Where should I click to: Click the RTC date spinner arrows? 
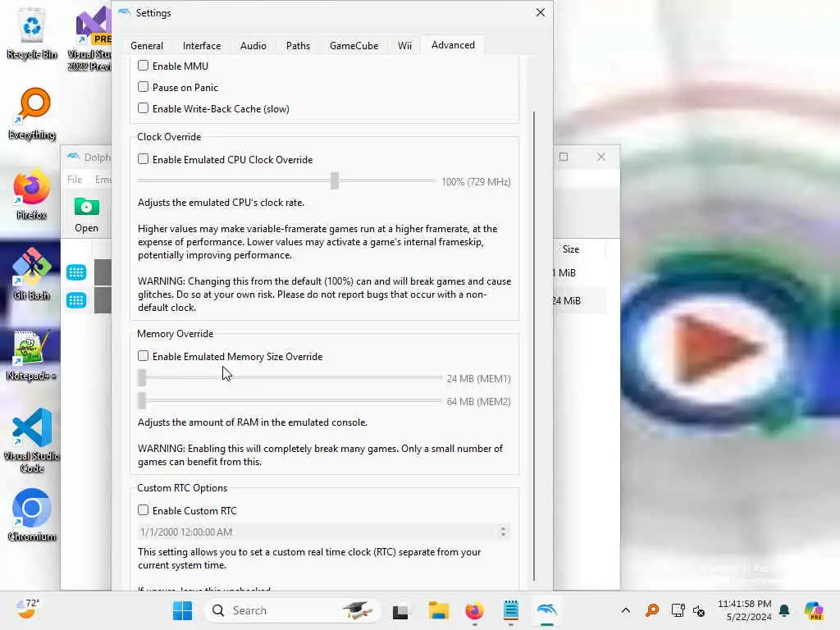[503, 532]
